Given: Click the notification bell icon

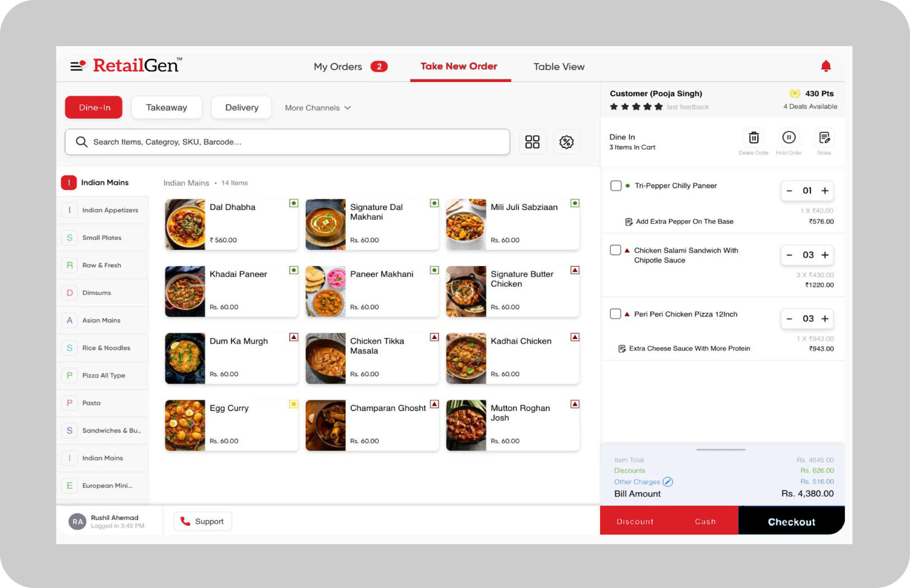Looking at the screenshot, I should 825,66.
